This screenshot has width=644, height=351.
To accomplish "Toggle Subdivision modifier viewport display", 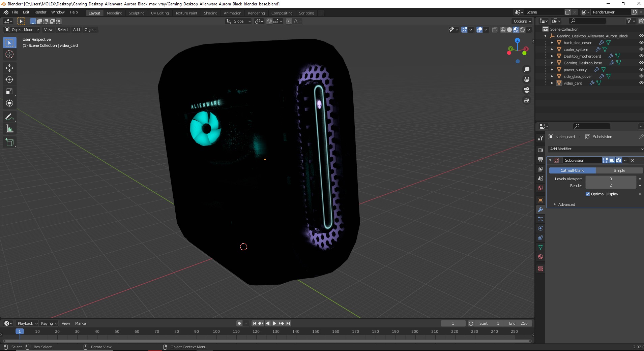I will (612, 160).
